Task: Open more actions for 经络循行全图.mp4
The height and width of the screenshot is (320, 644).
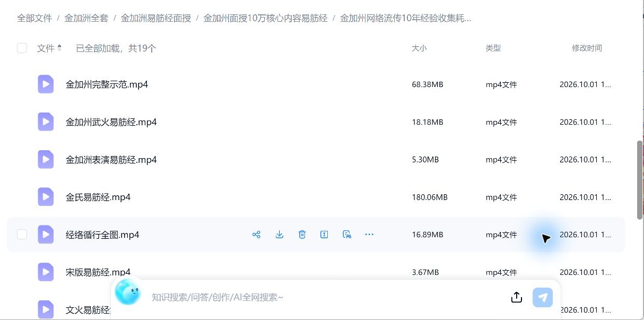Action: pos(369,235)
